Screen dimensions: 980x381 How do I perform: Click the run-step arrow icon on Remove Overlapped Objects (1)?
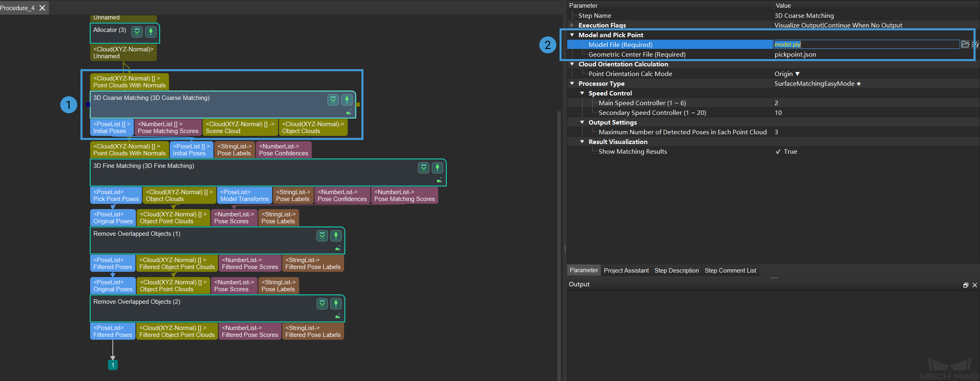[x=336, y=235]
